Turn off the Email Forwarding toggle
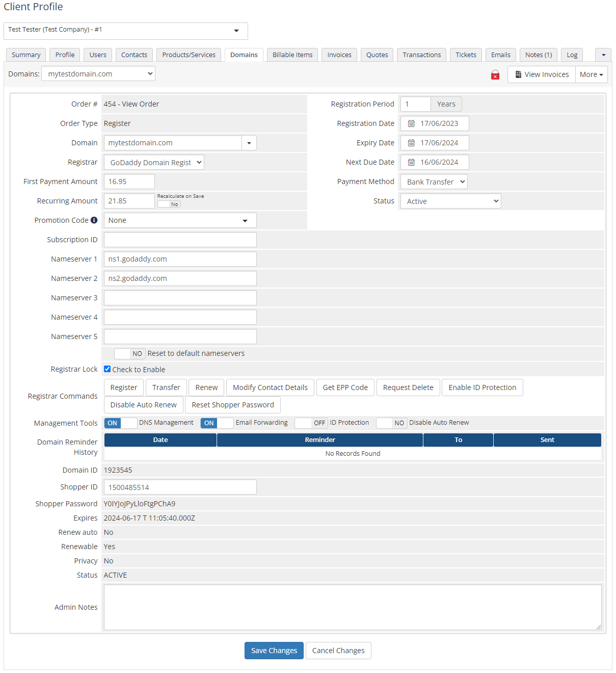Screen dimensions: 616x673 (217, 423)
